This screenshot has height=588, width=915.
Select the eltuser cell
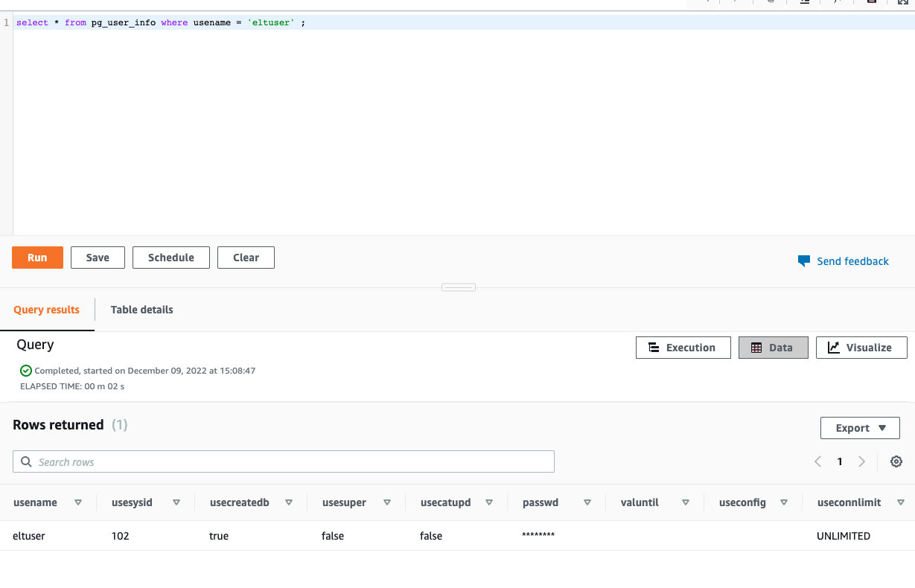pos(29,536)
